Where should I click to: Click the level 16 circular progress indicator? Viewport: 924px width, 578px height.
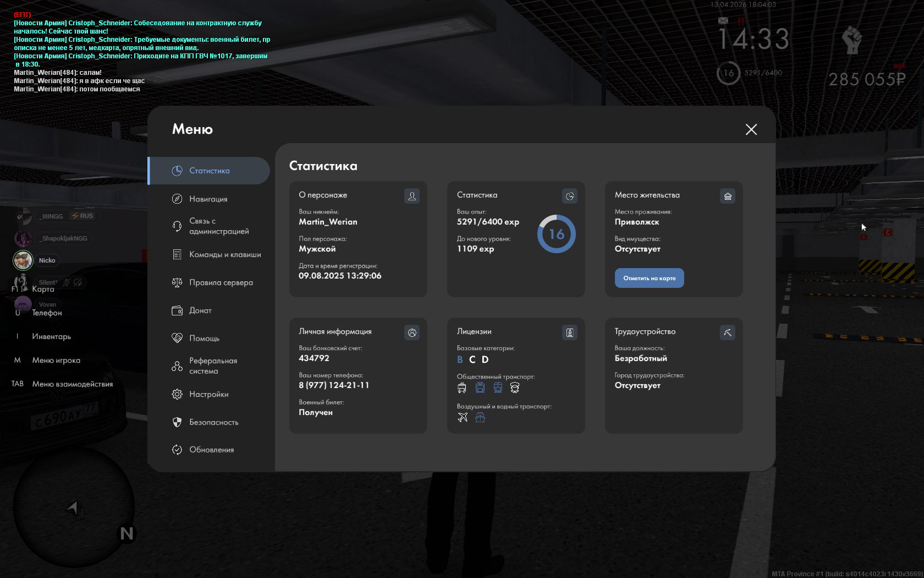(x=556, y=234)
